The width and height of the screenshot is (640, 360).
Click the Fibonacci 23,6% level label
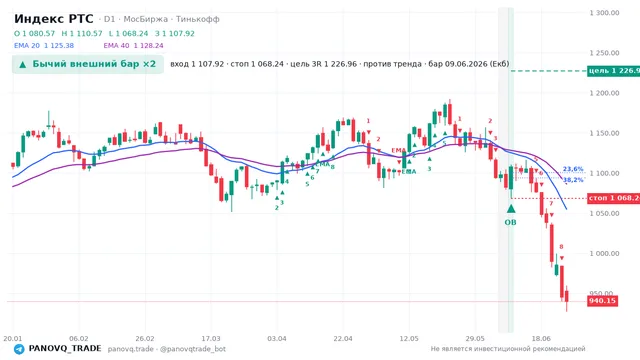point(573,169)
